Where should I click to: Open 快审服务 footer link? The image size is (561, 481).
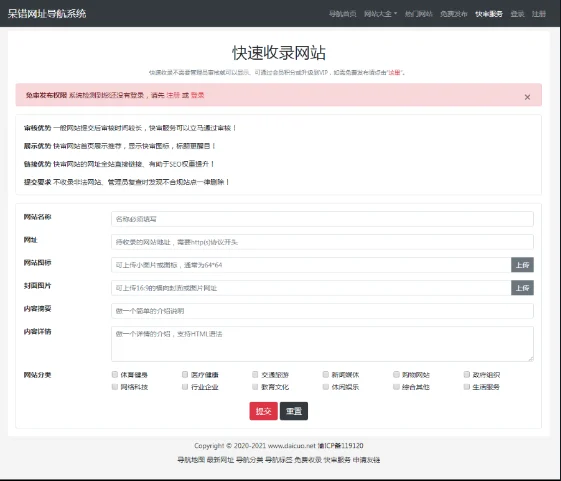(x=337, y=460)
